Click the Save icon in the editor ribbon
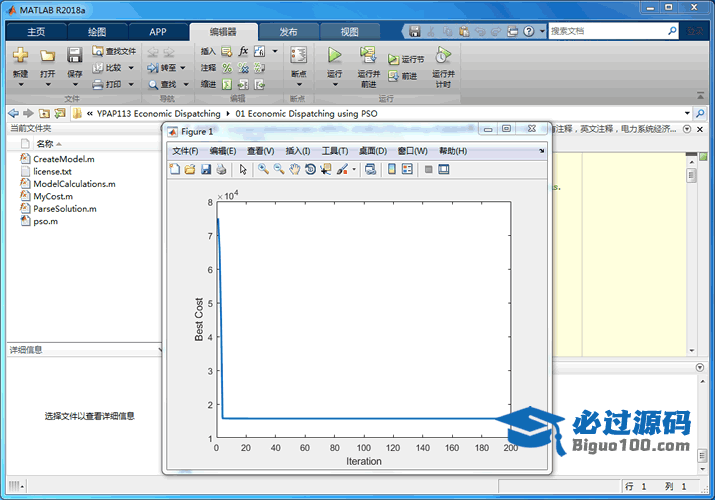The image size is (715, 500). pyautogui.click(x=75, y=56)
